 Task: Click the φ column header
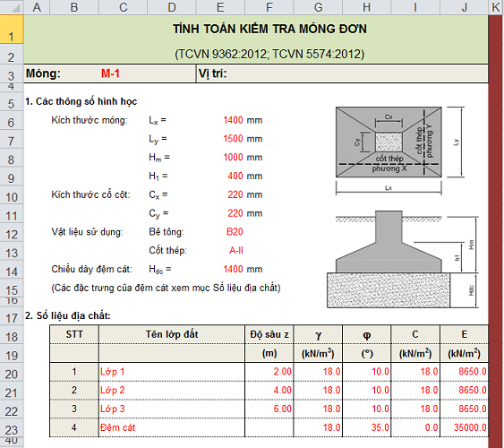pyautogui.click(x=367, y=334)
